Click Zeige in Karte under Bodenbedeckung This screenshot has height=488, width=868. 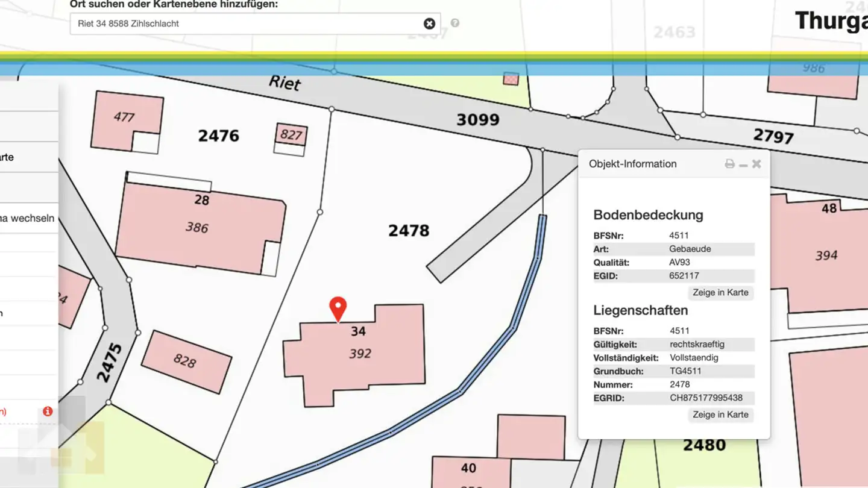point(720,293)
